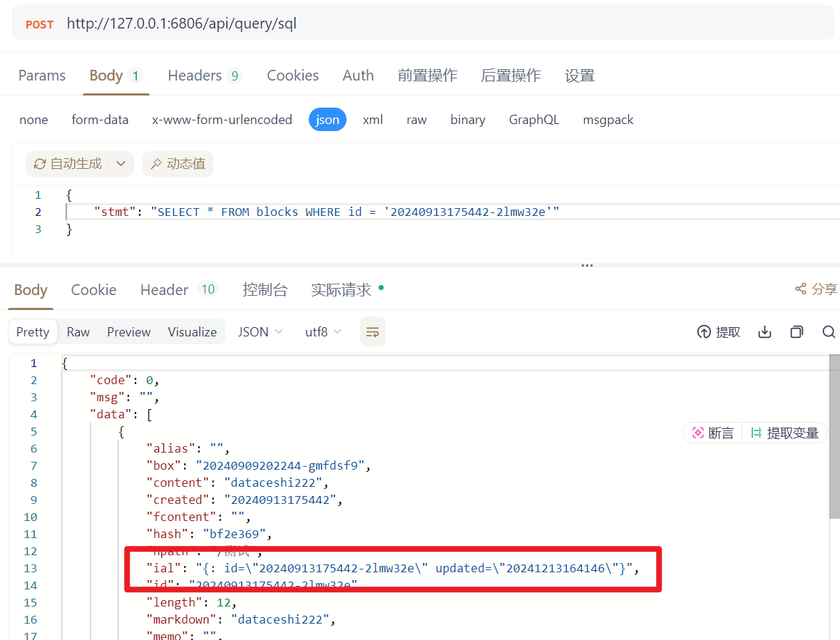Click the line wrap icon beside utf8
Screen dimensions: 840x640
[372, 331]
